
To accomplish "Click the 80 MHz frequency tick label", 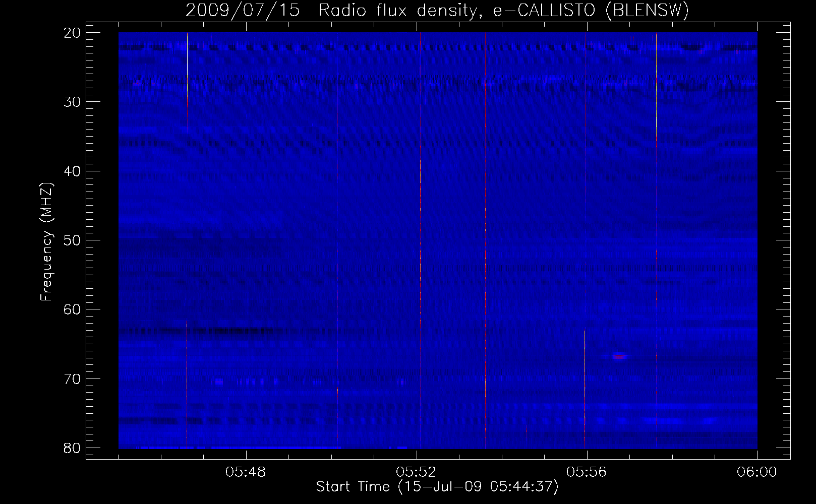I will (x=73, y=448).
